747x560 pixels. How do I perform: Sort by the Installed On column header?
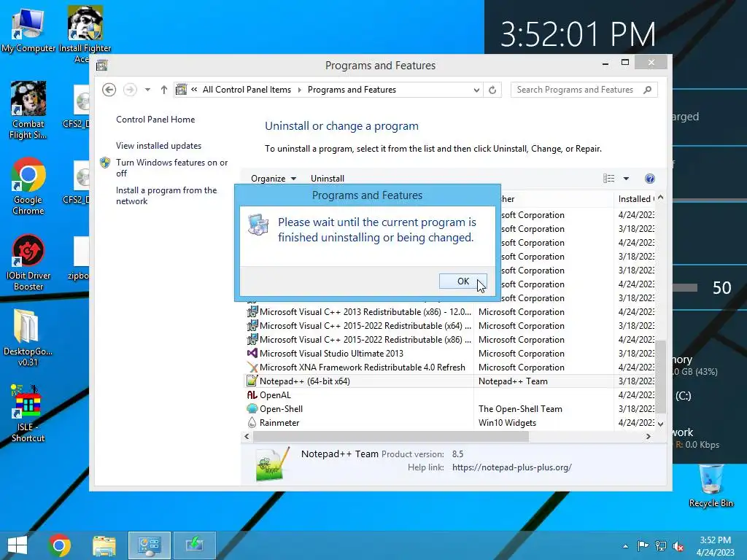pos(635,198)
